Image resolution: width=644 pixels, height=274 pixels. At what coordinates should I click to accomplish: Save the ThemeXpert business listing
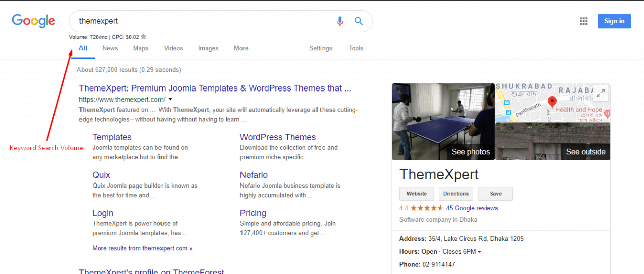tap(496, 194)
